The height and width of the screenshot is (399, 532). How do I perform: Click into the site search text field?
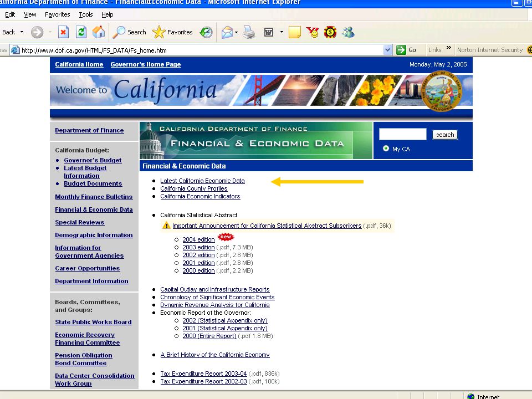pos(402,134)
